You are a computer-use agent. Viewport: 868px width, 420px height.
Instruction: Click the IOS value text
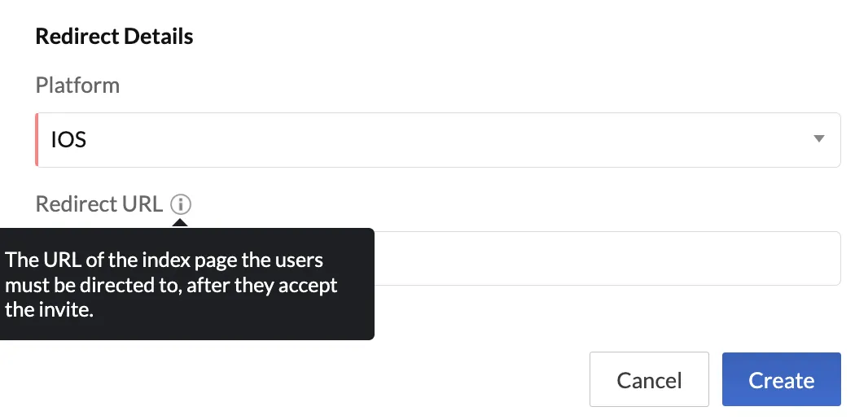coord(68,140)
